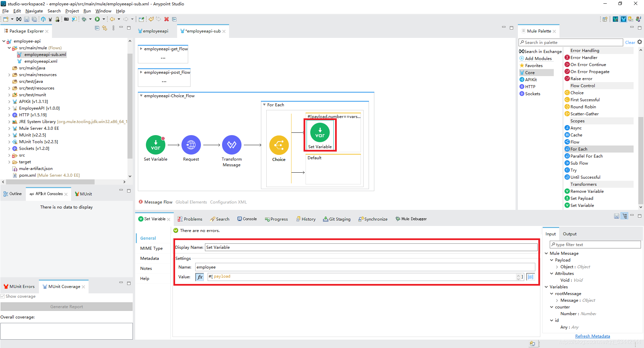Collapse the employee-api project node
The width and height of the screenshot is (644, 348).
click(x=4, y=41)
